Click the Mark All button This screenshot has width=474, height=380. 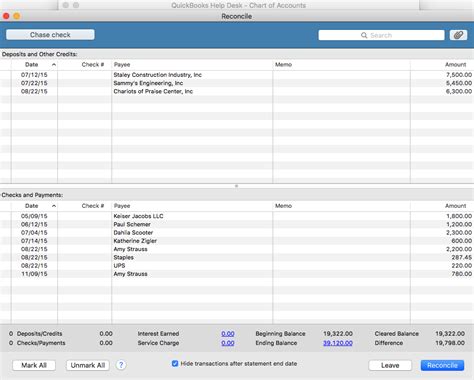pos(34,365)
